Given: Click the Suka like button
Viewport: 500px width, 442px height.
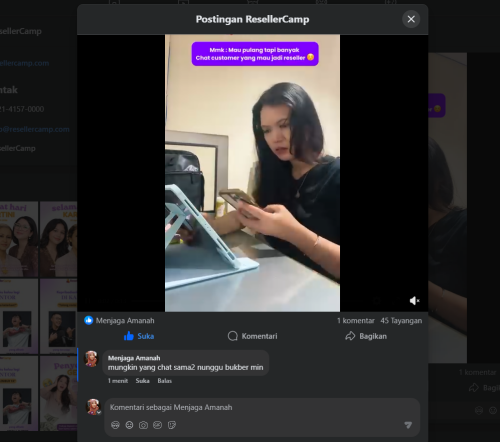Looking at the screenshot, I should (x=139, y=336).
